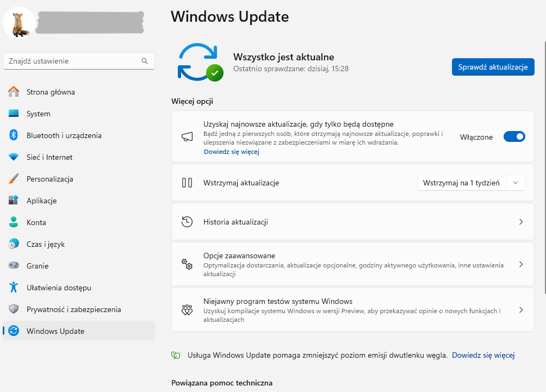Image resolution: width=546 pixels, height=392 pixels.
Task: Focus the 'Znajdź ustawienie' search field
Action: (79, 61)
